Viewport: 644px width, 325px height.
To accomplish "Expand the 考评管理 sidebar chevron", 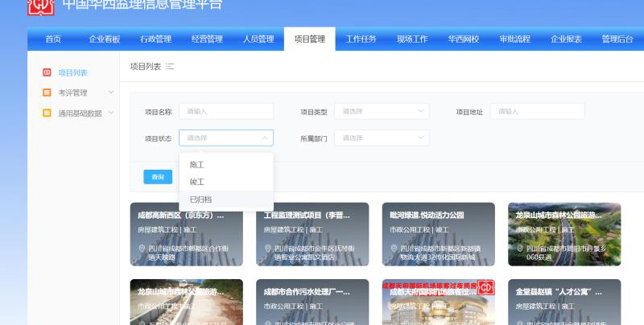I will pos(111,93).
